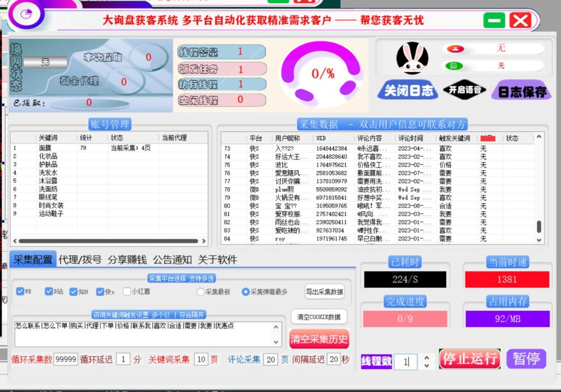Screen dimensions: 561x392
Task: Click the red user badge icon beside 无
Action: (455, 49)
